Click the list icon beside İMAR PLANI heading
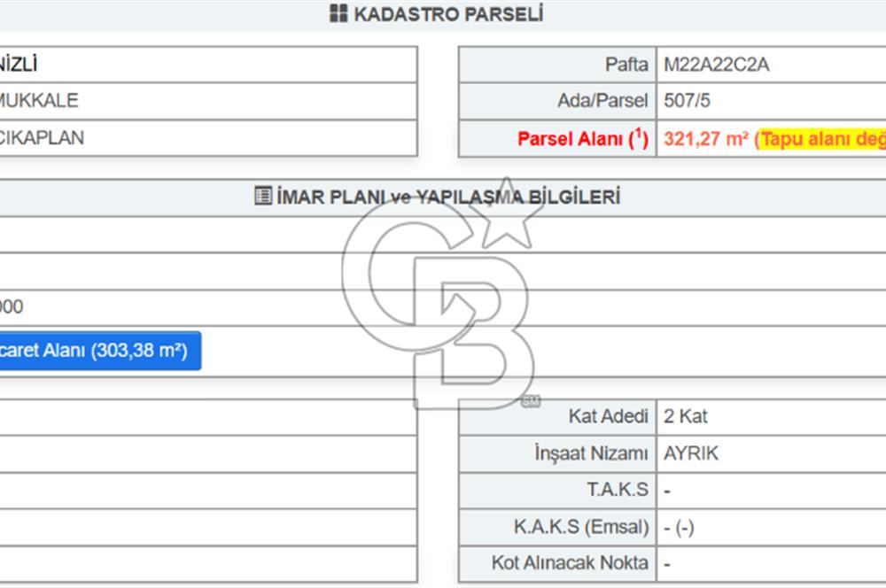Image resolution: width=886 pixels, height=588 pixels. (263, 197)
